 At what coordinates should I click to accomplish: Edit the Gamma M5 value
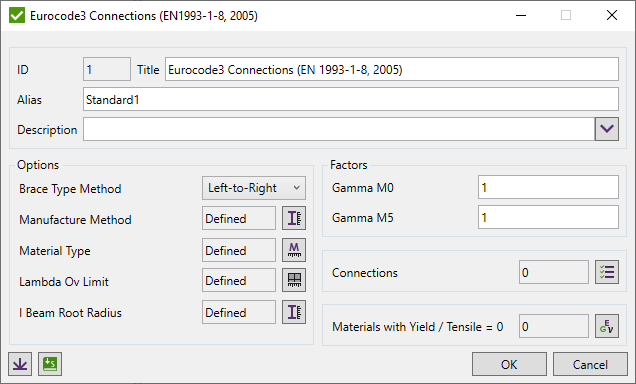548,217
